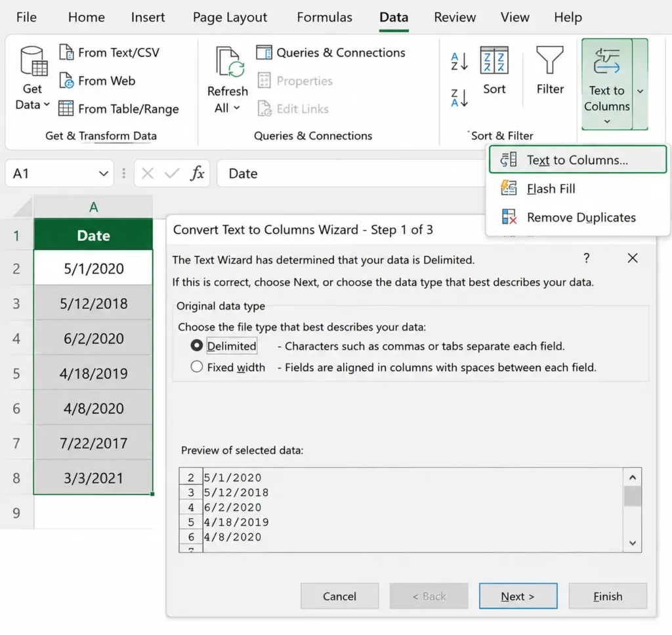The height and width of the screenshot is (635, 672).
Task: Select cell with 5/1/2020
Action: coord(93,269)
